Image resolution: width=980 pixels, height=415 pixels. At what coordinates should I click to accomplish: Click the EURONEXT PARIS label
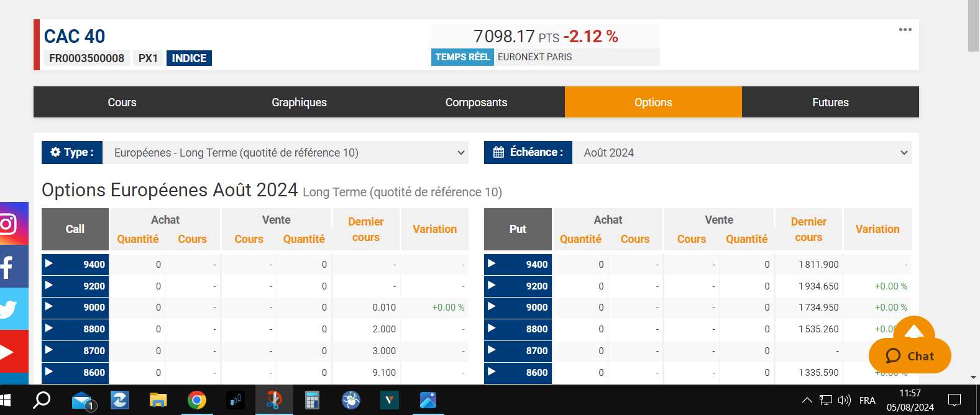(x=534, y=57)
